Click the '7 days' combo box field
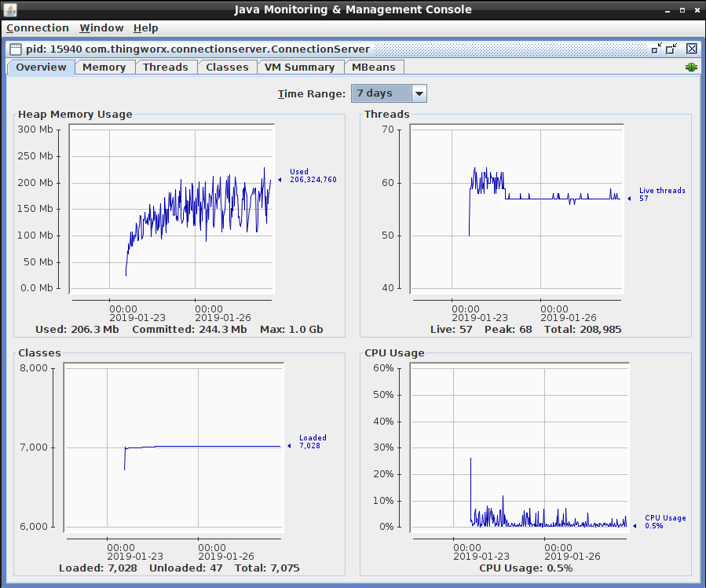 [x=381, y=93]
